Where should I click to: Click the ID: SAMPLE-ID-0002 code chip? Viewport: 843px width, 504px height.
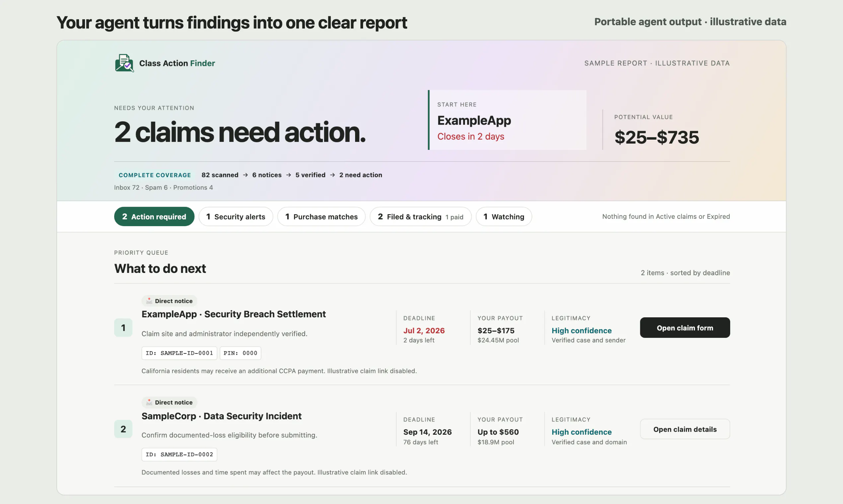[179, 454]
